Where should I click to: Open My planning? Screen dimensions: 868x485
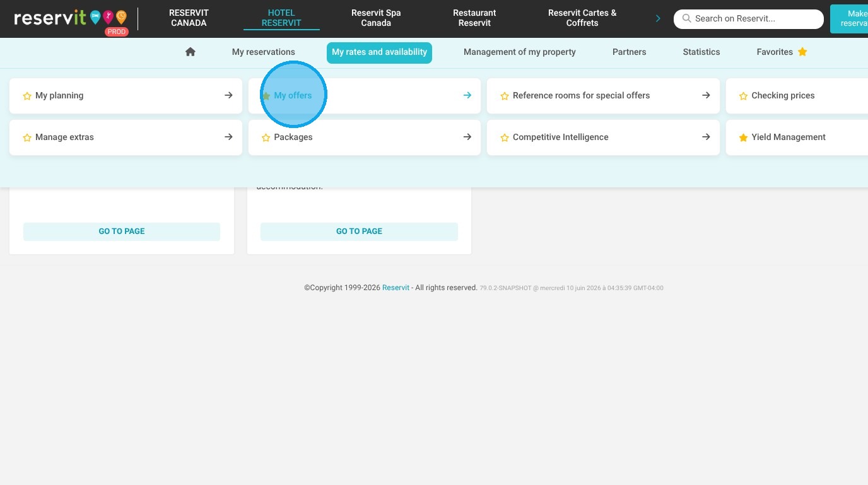[x=126, y=96]
